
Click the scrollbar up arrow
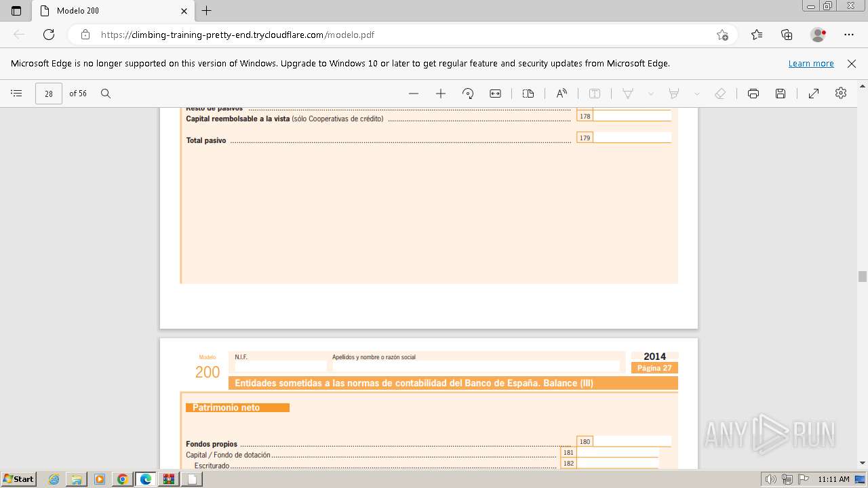tap(863, 86)
